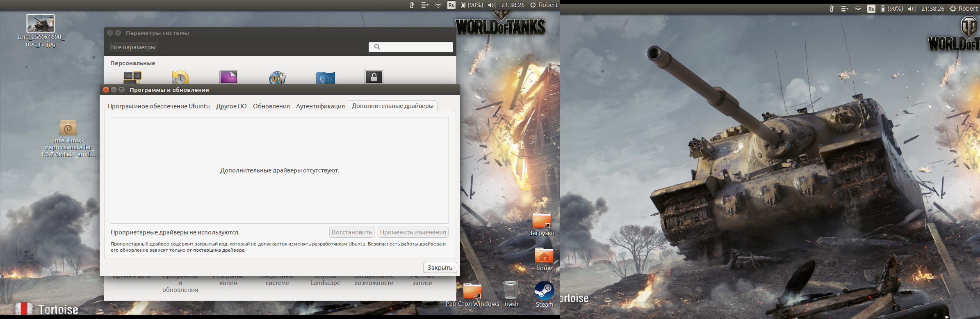Open Robert session menu on left monitor panel
This screenshot has height=319, width=980.
(x=544, y=5)
